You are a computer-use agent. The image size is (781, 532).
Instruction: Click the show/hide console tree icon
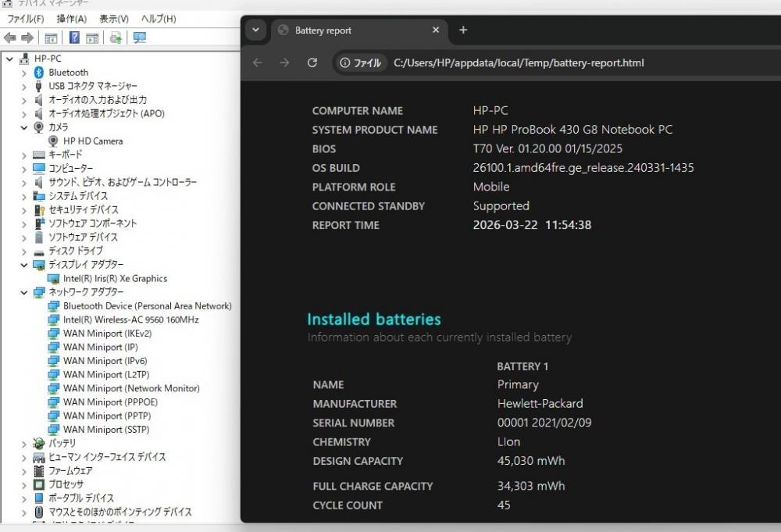(x=51, y=37)
